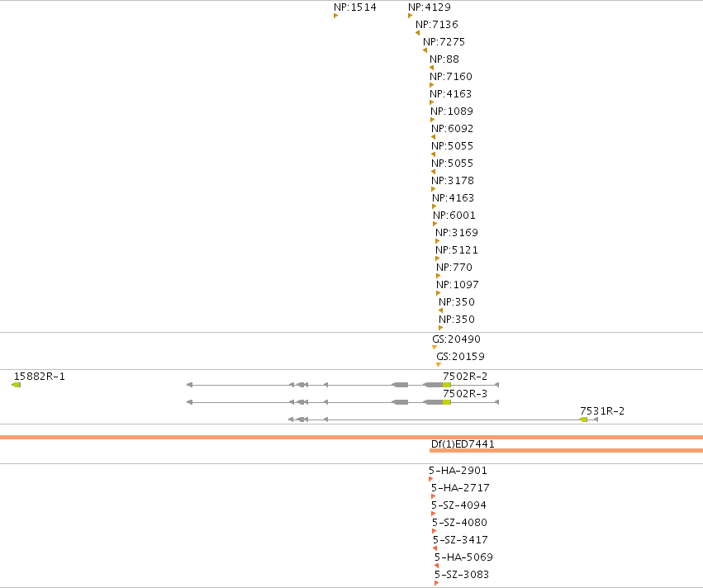Click the red triangle under 5-SZ-4094
Viewport: 703px width, 588px height.
(x=434, y=514)
